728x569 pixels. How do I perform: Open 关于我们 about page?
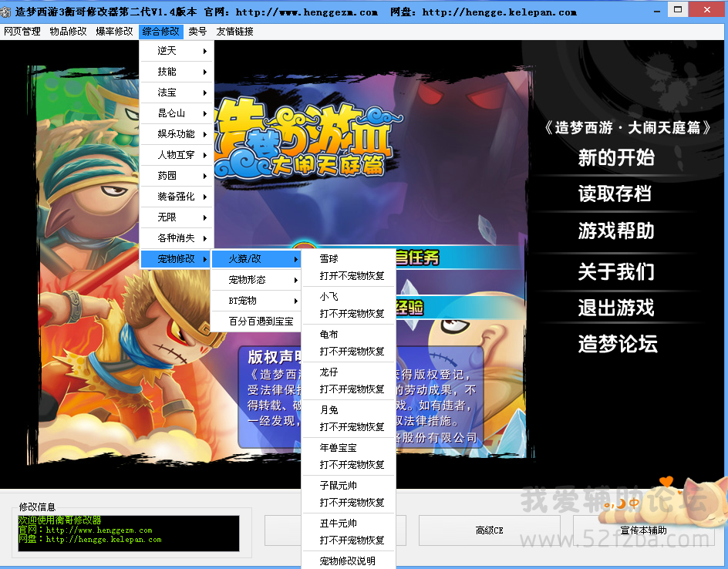click(x=616, y=271)
